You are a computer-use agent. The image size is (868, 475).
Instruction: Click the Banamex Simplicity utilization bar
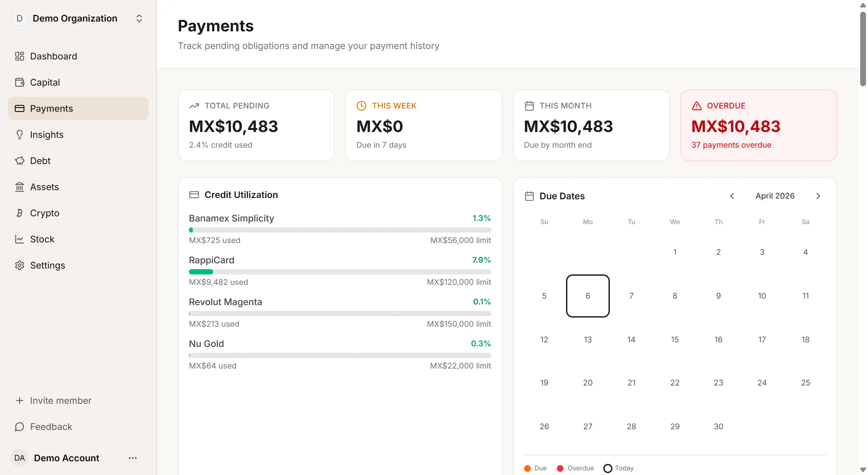coord(340,230)
